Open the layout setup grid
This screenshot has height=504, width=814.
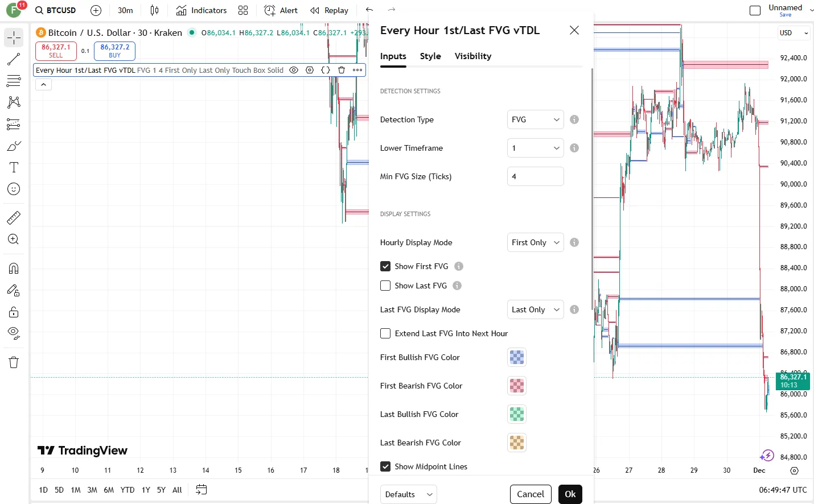(x=243, y=10)
